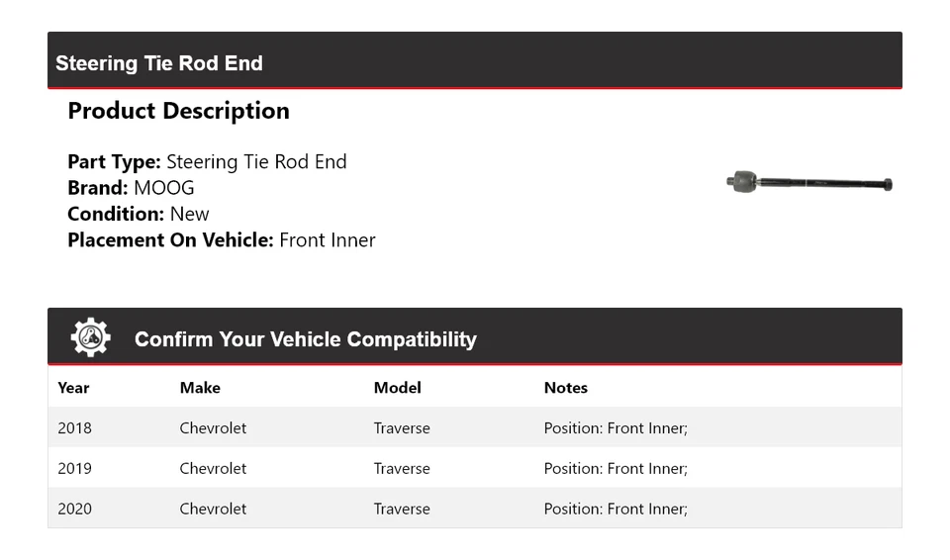Click the Year column header

[73, 388]
